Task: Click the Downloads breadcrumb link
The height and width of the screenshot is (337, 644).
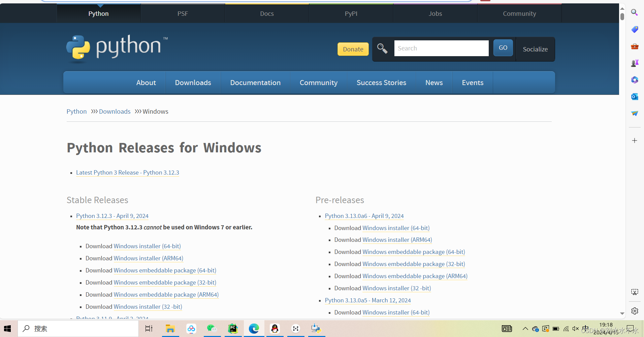Action: pos(115,111)
